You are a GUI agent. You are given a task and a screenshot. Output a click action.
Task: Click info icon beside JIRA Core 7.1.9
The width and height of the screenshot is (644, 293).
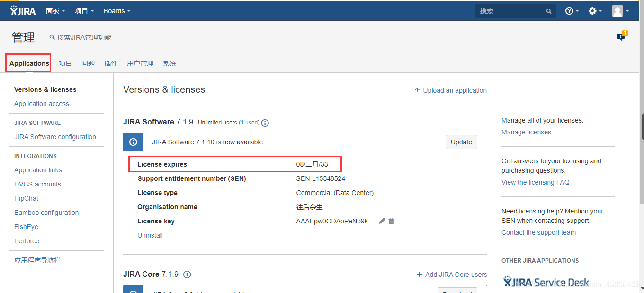coord(187,275)
